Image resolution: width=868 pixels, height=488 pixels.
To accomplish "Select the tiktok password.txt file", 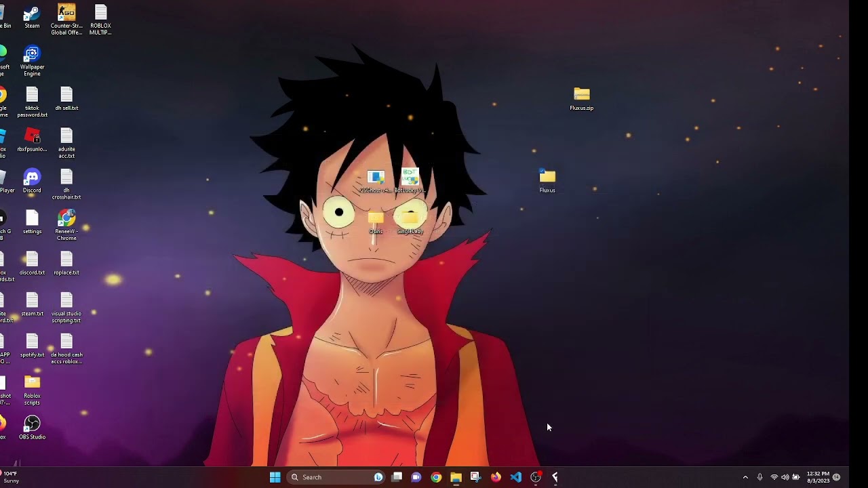I will [x=32, y=102].
